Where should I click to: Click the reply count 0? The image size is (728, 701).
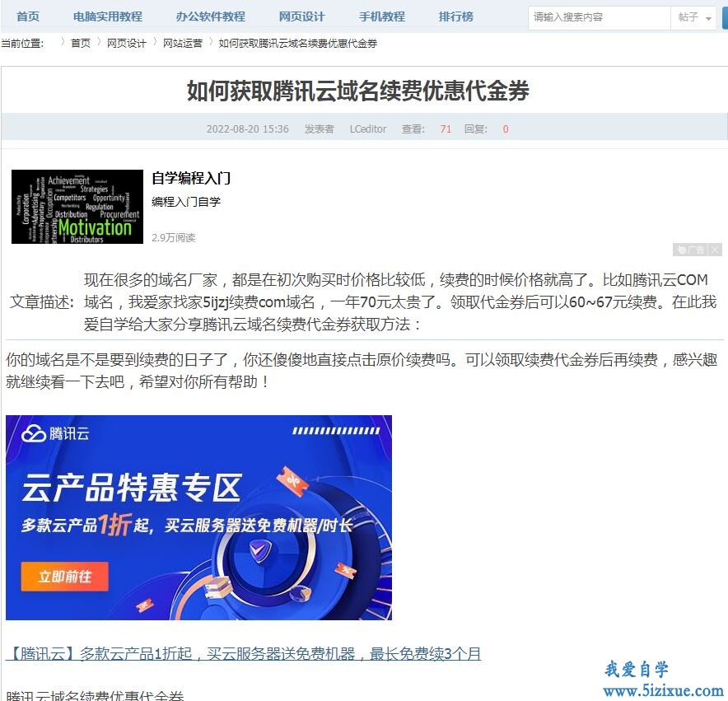click(506, 129)
